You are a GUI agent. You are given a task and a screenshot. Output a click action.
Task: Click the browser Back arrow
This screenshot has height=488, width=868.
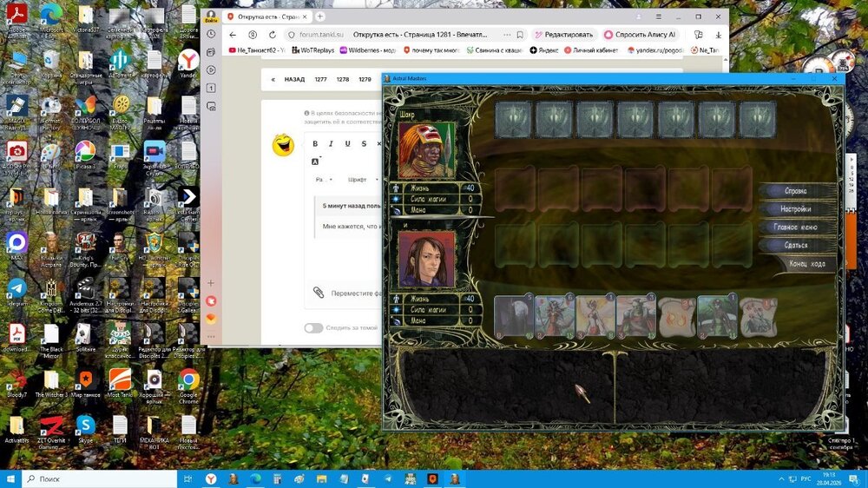[233, 35]
